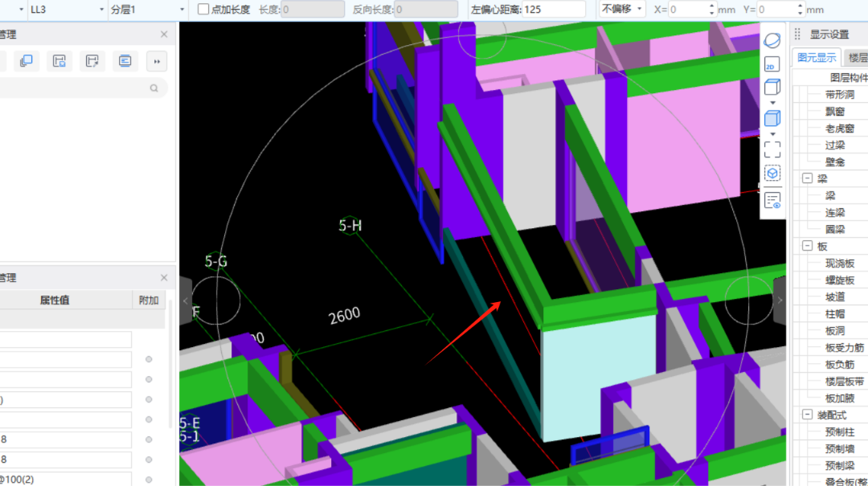The height and width of the screenshot is (486, 868).
Task: Collapse the 板 tree group
Action: pyautogui.click(x=807, y=246)
